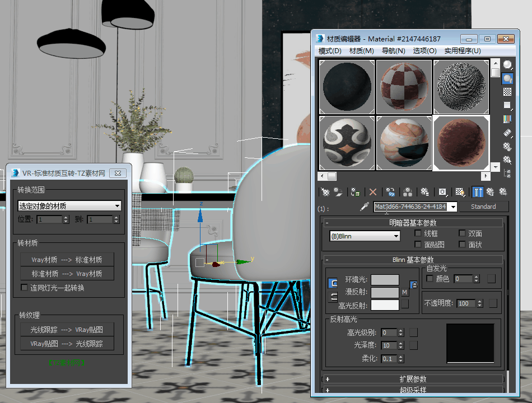Check the 连同灯光一起转换 checkbox
This screenshot has width=532, height=403.
[x=24, y=288]
